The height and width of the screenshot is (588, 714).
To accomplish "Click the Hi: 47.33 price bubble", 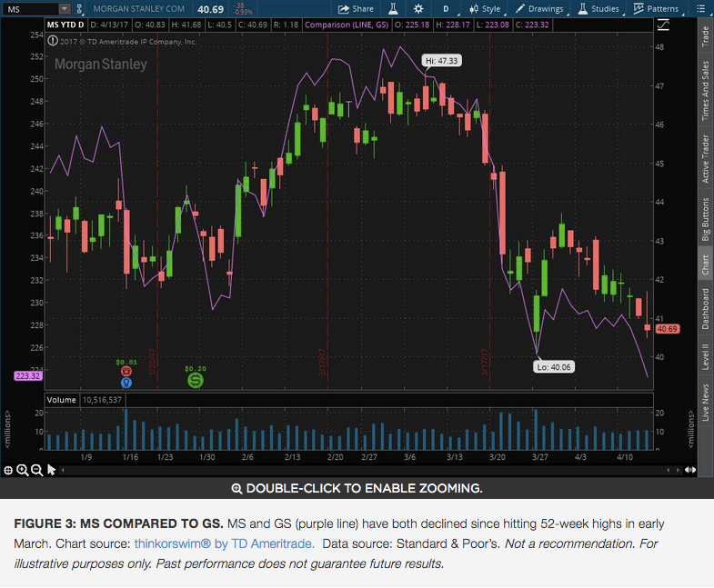I will click(x=442, y=61).
